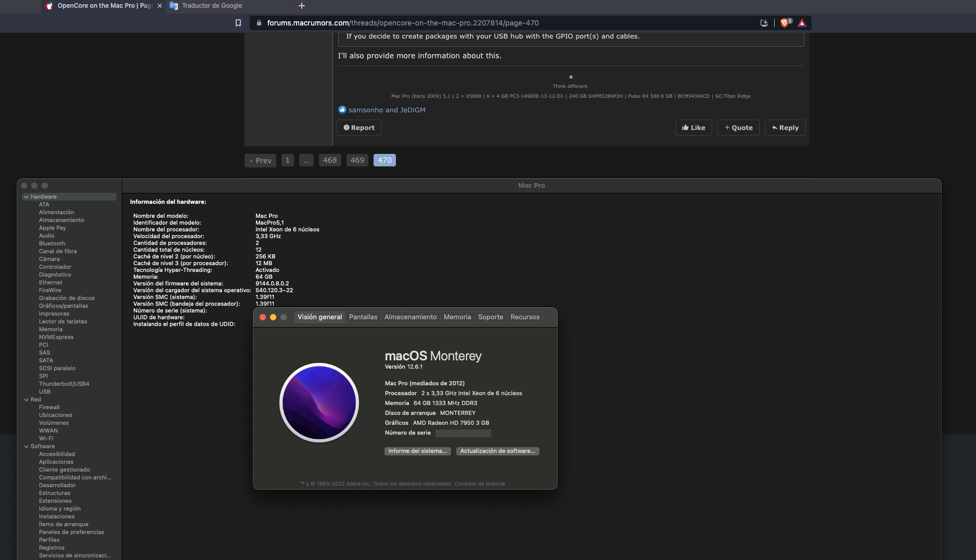Click the install app icon in address bar
976x560 pixels.
(764, 23)
